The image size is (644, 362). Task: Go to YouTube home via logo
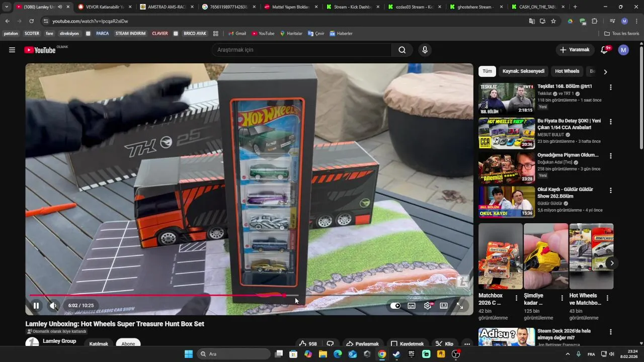pyautogui.click(x=40, y=50)
